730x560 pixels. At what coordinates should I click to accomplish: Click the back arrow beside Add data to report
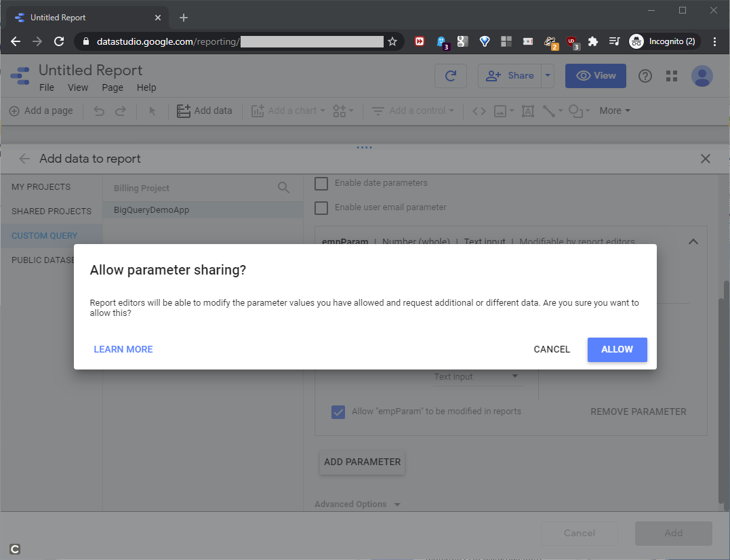pos(24,159)
